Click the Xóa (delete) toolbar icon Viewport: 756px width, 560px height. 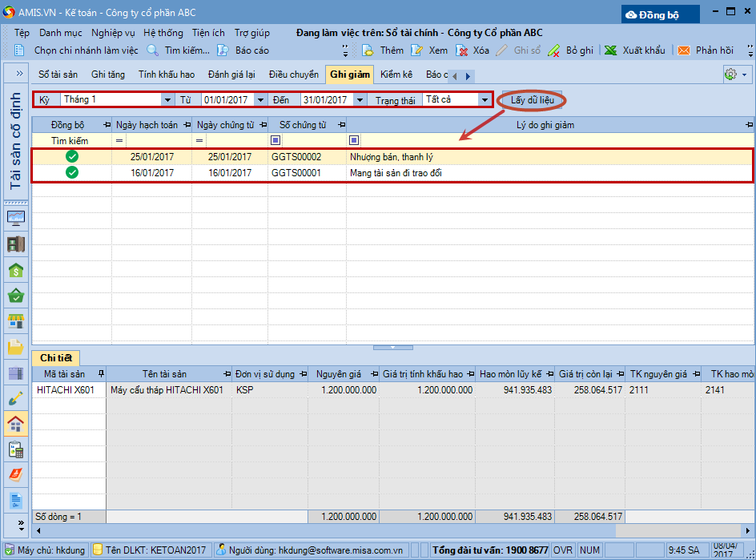(462, 50)
